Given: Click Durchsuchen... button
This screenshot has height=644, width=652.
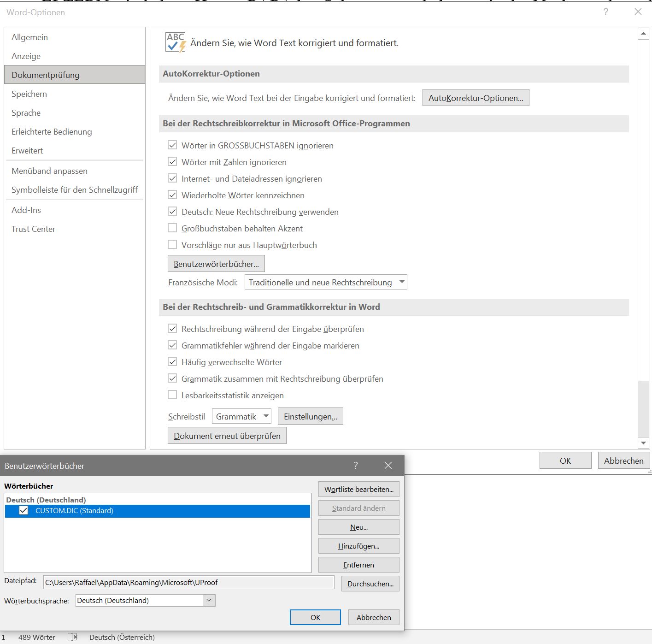Looking at the screenshot, I should (x=370, y=584).
